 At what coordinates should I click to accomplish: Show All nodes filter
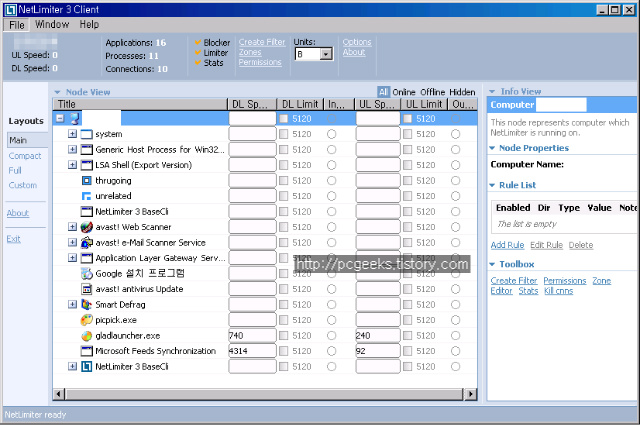[x=383, y=92]
